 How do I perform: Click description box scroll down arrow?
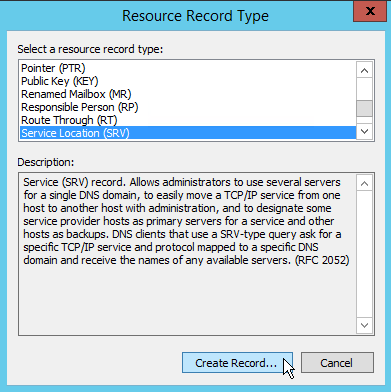[x=364, y=325]
